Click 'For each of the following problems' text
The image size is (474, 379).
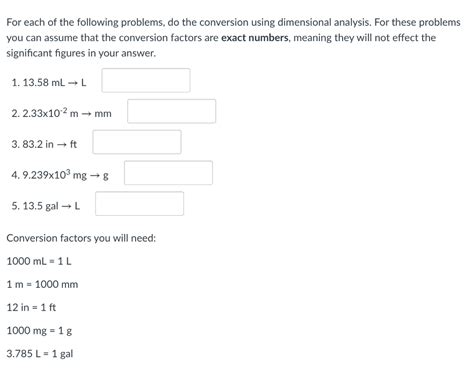85,22
